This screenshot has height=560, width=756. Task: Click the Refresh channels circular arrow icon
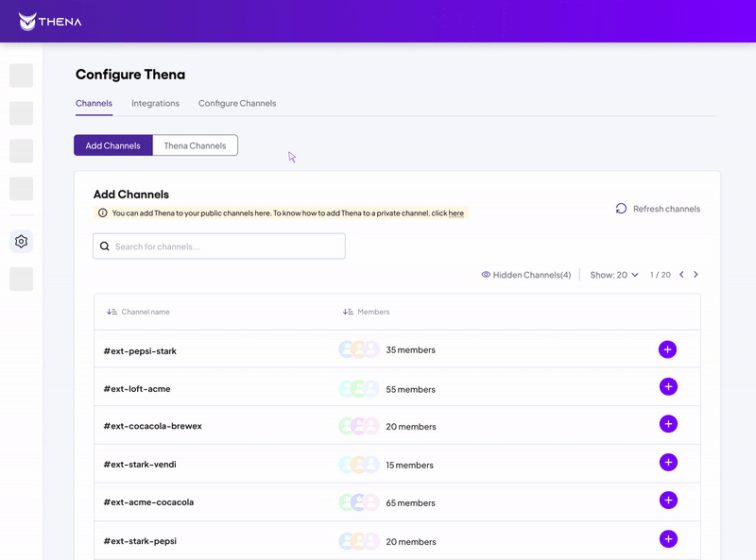621,208
